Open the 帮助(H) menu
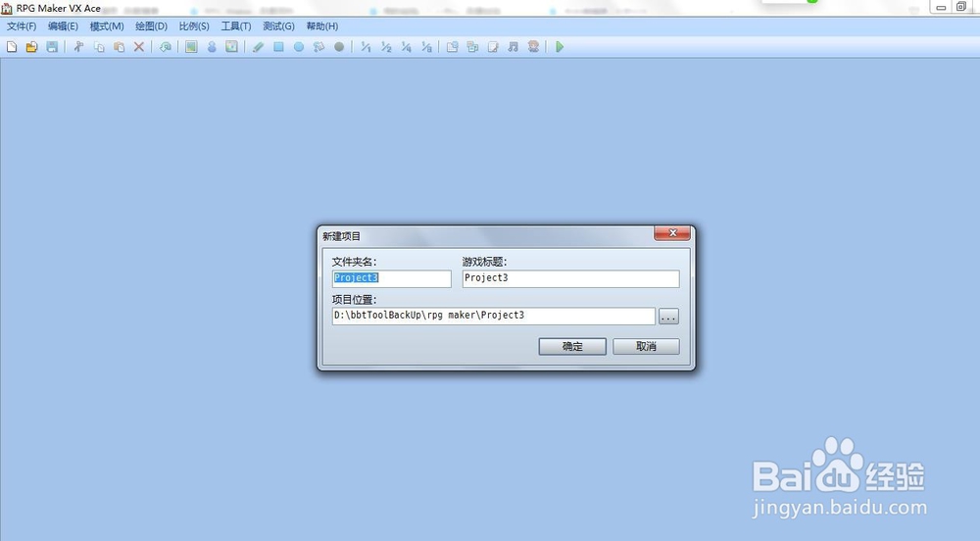The width and height of the screenshot is (980, 541). pyautogui.click(x=321, y=26)
